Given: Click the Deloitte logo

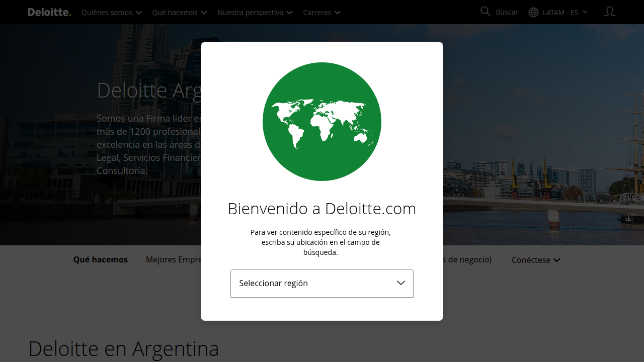Looking at the screenshot, I should coord(49,12).
